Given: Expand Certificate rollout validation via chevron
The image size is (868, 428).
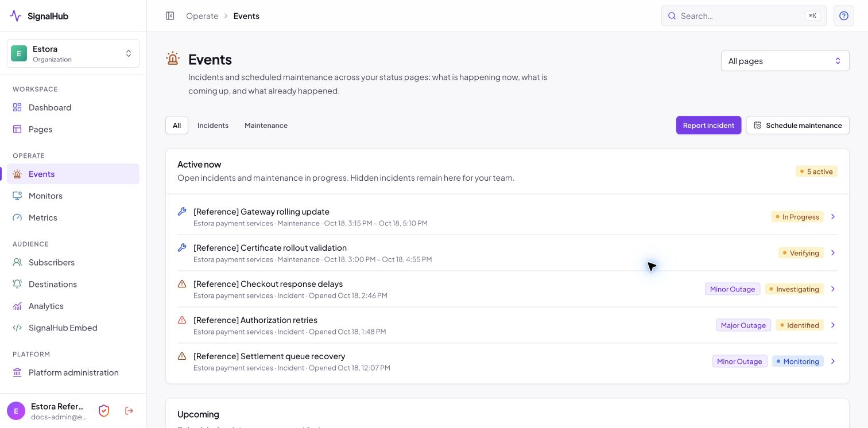Looking at the screenshot, I should pos(833,253).
